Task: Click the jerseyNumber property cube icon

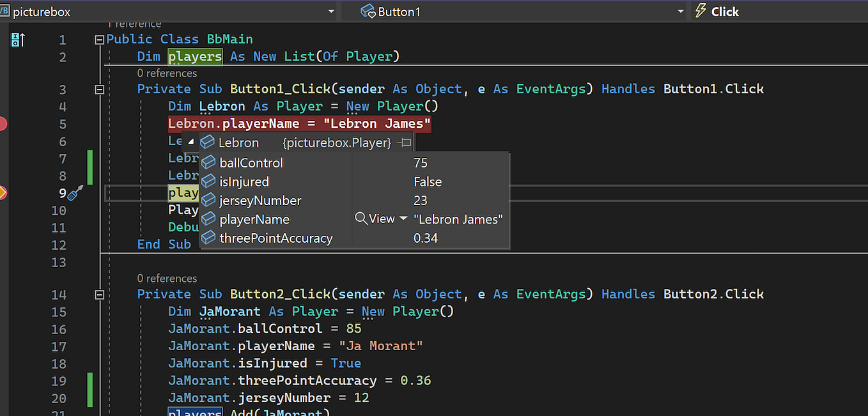Action: (208, 200)
